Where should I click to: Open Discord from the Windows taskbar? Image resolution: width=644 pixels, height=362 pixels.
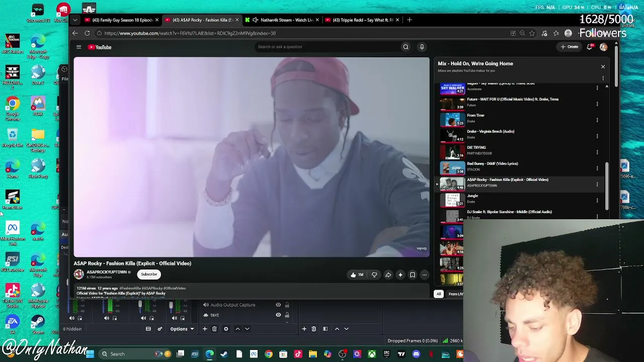[x=416, y=354]
